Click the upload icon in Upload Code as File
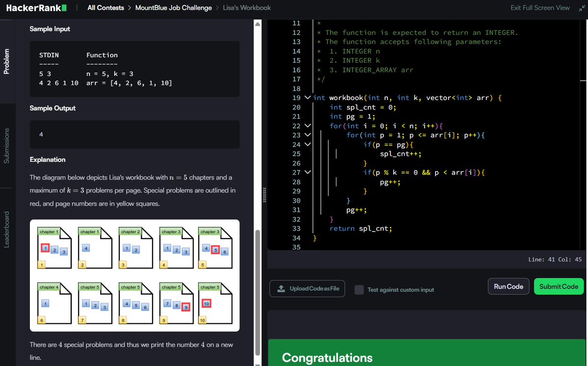 click(x=281, y=289)
